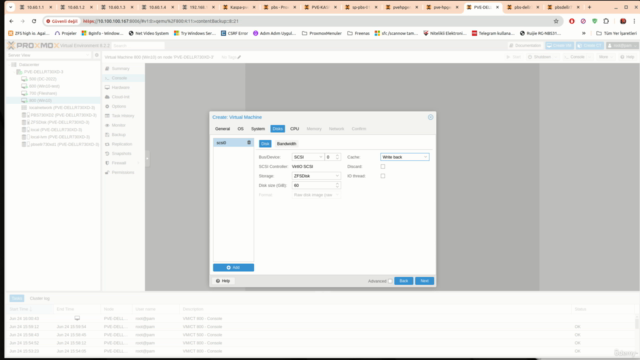Click the Disk size (GiB) field
The height and width of the screenshot is (360, 640).
tap(313, 185)
